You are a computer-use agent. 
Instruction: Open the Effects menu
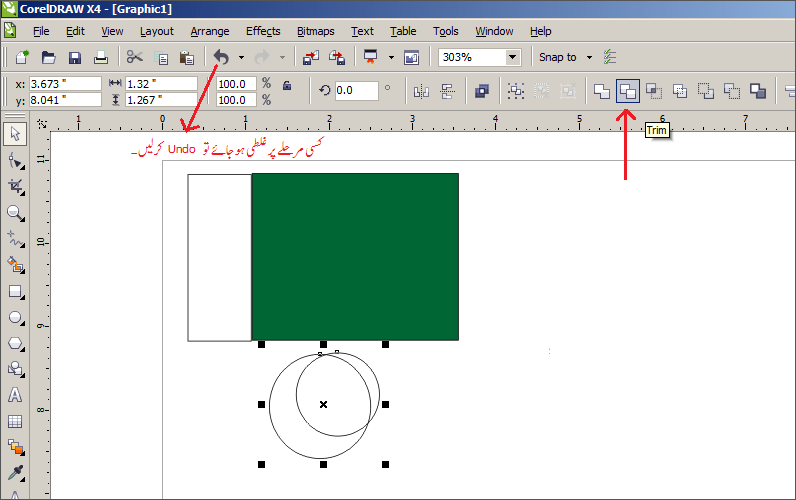263,31
